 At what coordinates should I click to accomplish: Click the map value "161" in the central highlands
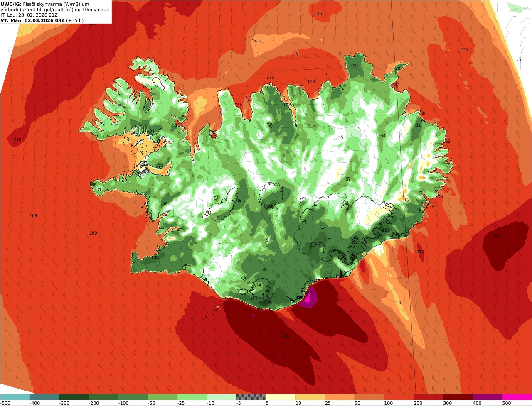click(x=269, y=207)
